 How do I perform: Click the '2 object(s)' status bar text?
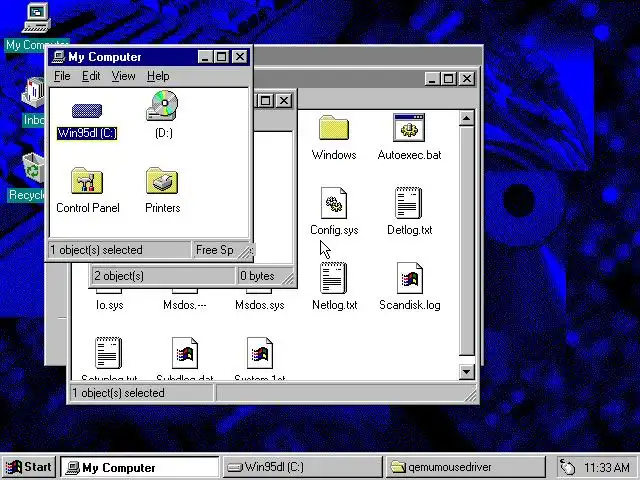click(x=119, y=276)
